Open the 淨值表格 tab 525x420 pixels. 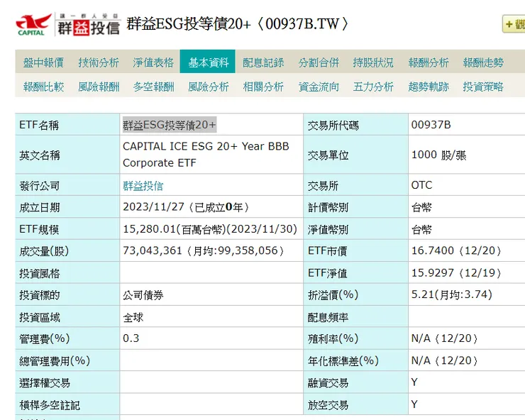tap(153, 62)
